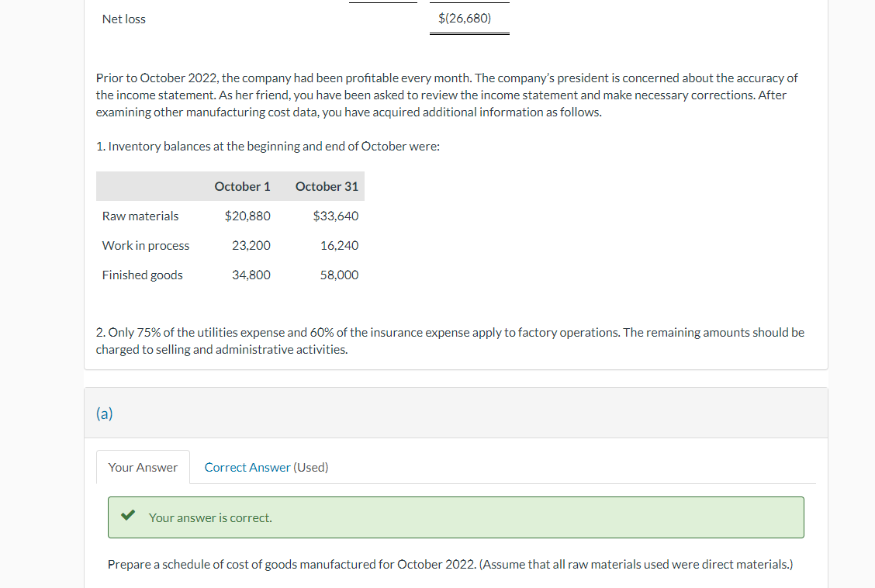Click the 23,200 work in process figure

pos(252,245)
